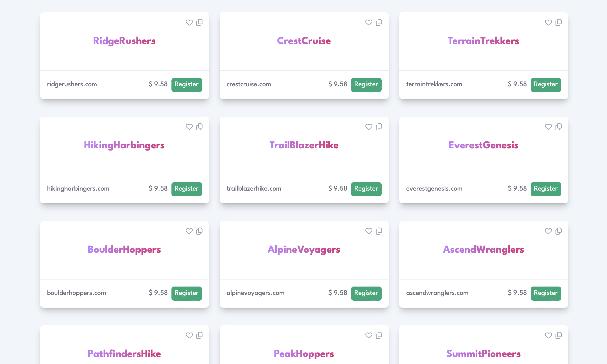Register ridgerushers.com domain
Image resolution: width=607 pixels, height=364 pixels.
coord(186,85)
